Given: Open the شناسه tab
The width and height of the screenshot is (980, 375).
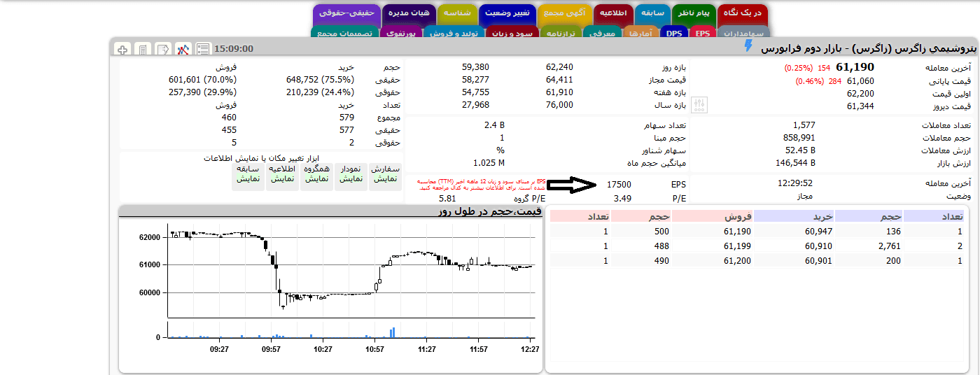Looking at the screenshot, I should tap(458, 13).
